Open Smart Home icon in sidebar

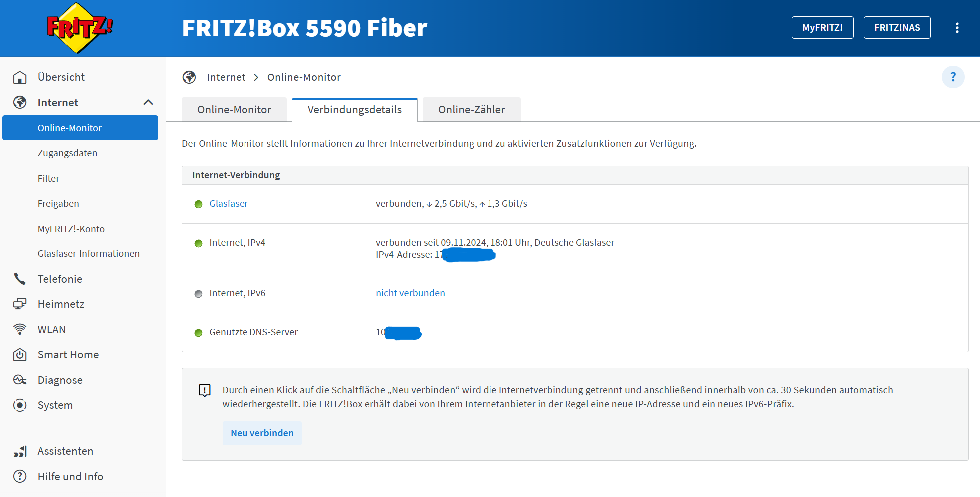pos(20,355)
